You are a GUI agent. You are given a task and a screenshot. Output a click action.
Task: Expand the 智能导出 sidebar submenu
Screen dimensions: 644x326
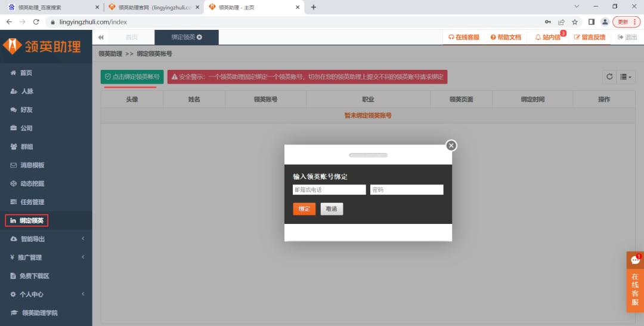(x=46, y=239)
